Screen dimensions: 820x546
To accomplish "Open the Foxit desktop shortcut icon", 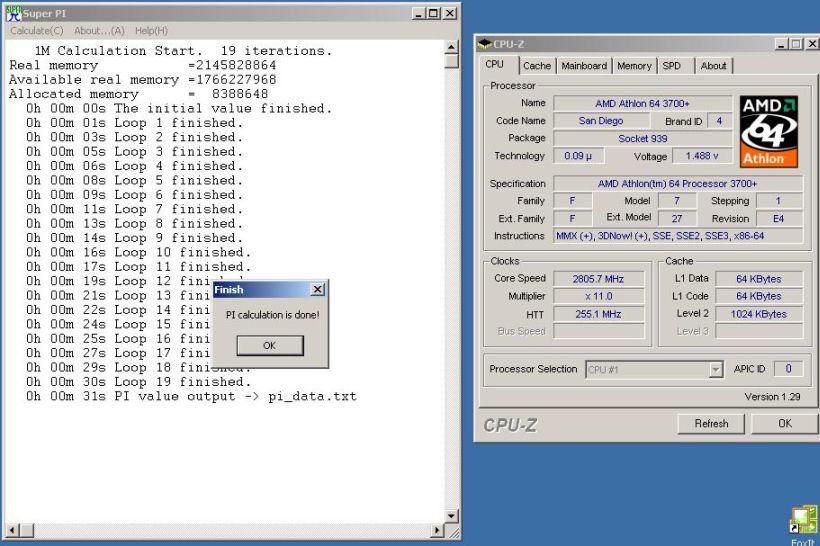I will [x=803, y=520].
